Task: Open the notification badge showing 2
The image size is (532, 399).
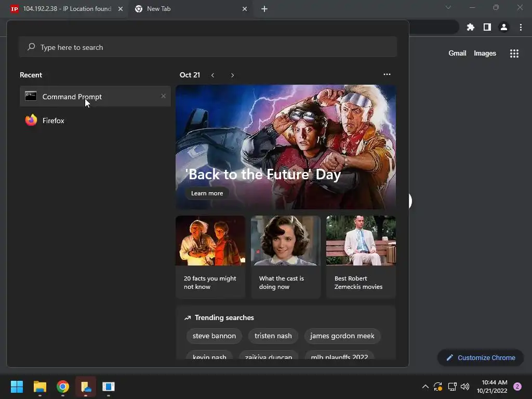Action: pyautogui.click(x=517, y=387)
